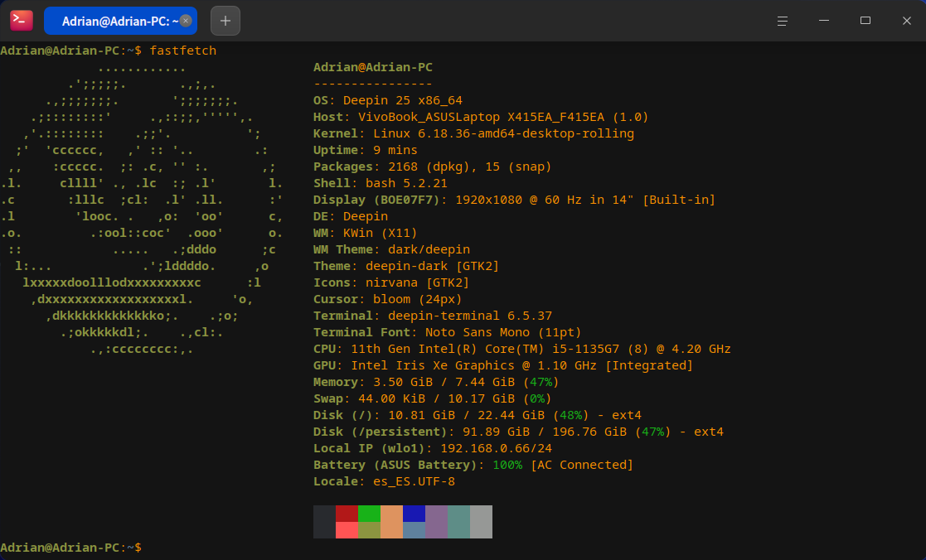Viewport: 926px width, 560px height.
Task: Click the 'Disk (/persistent)' line
Action: pyautogui.click(x=518, y=432)
